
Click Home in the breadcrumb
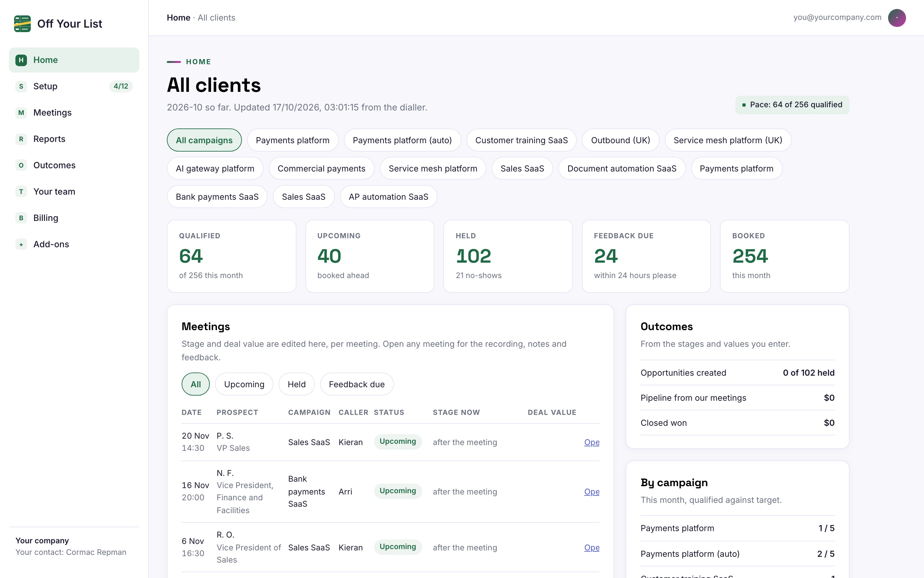click(x=178, y=18)
